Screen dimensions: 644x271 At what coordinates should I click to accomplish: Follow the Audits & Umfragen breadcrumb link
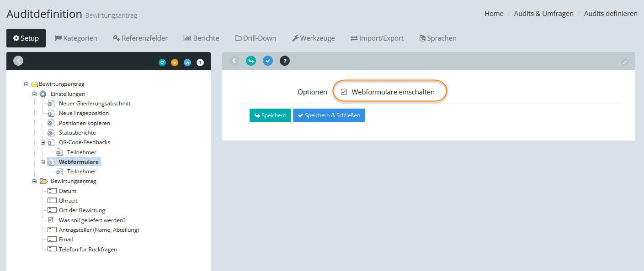[543, 14]
